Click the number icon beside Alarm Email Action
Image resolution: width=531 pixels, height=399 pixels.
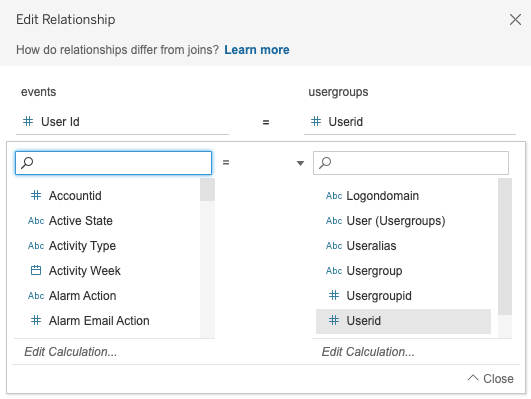coord(36,320)
